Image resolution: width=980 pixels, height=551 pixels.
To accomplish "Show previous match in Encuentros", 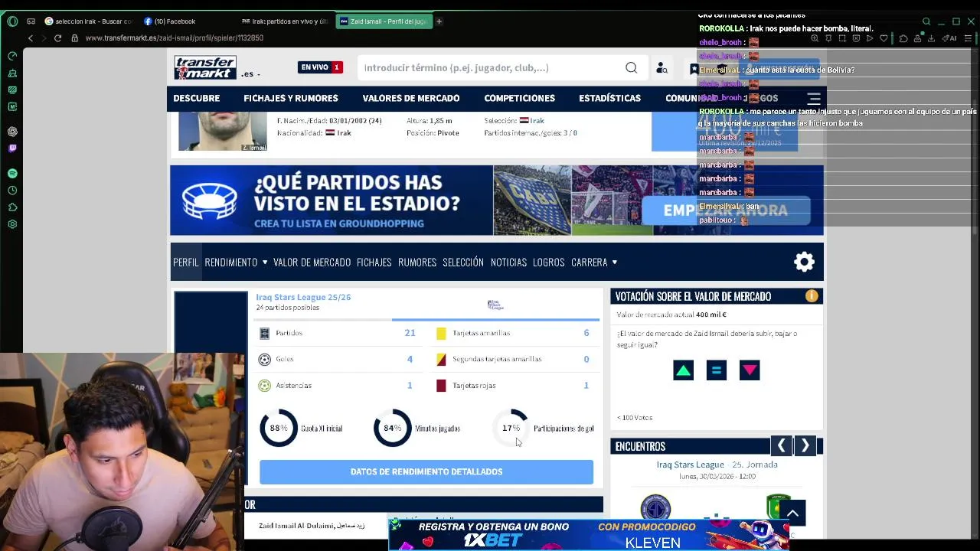I will click(x=781, y=446).
